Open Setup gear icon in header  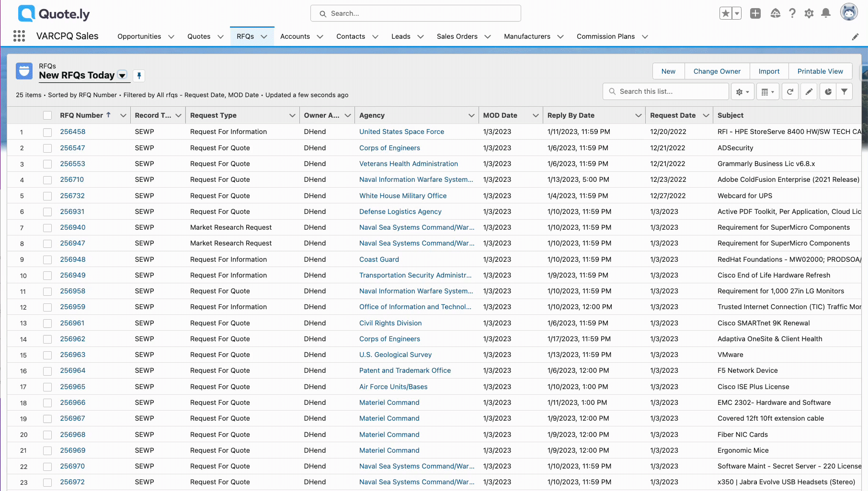point(809,13)
